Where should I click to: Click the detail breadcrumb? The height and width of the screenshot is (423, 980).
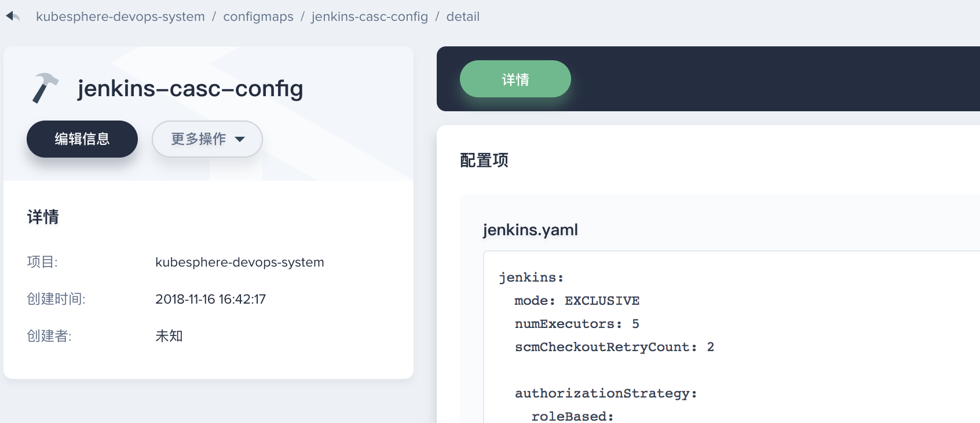463,16
